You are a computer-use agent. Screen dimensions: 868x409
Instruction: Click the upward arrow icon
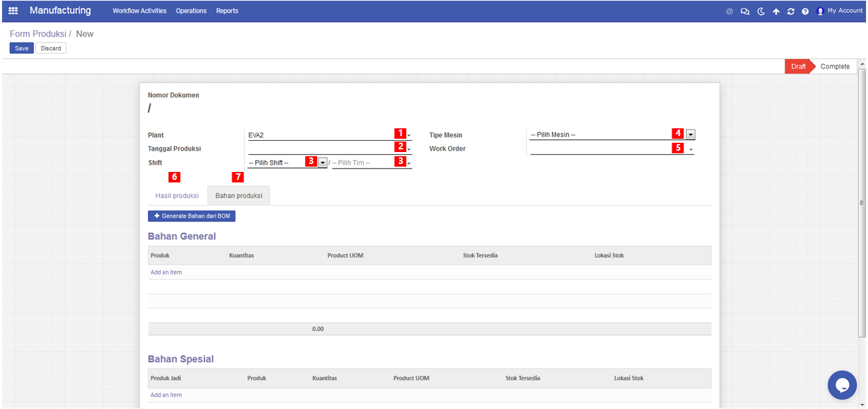coord(776,11)
